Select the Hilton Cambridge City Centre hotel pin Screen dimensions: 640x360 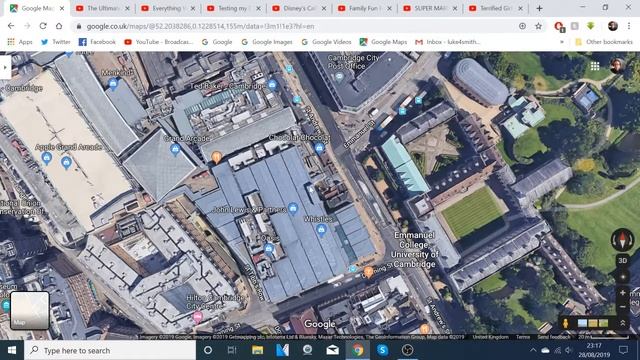(x=198, y=316)
